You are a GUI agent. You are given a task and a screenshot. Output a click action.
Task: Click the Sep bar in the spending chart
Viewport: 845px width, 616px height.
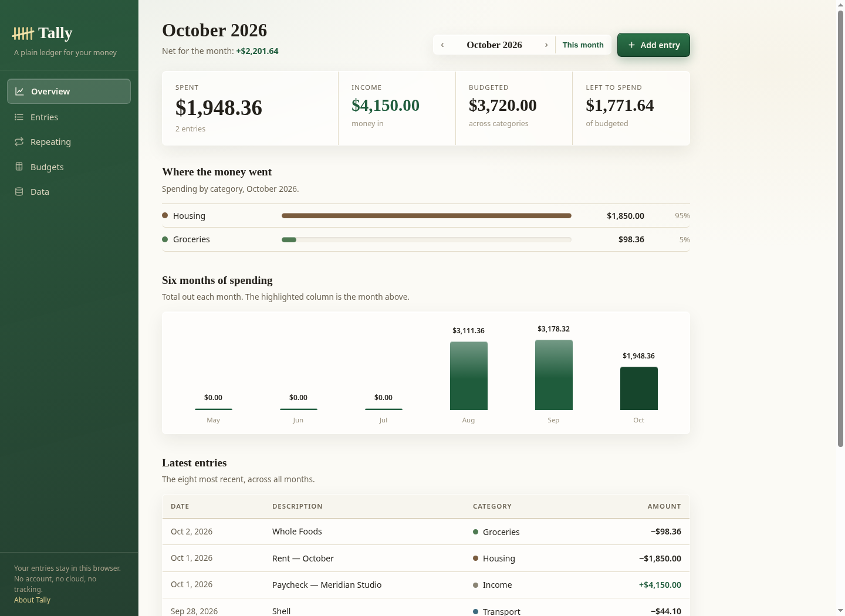point(554,375)
